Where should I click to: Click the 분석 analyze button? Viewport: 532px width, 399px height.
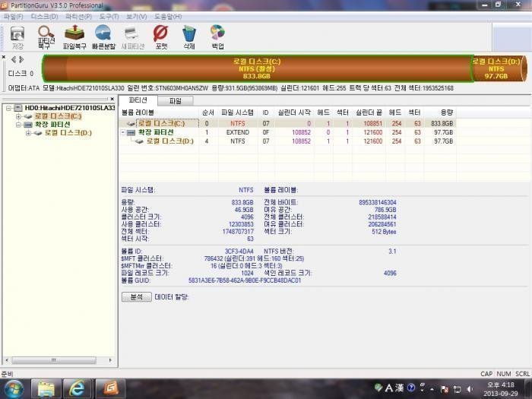tap(136, 297)
